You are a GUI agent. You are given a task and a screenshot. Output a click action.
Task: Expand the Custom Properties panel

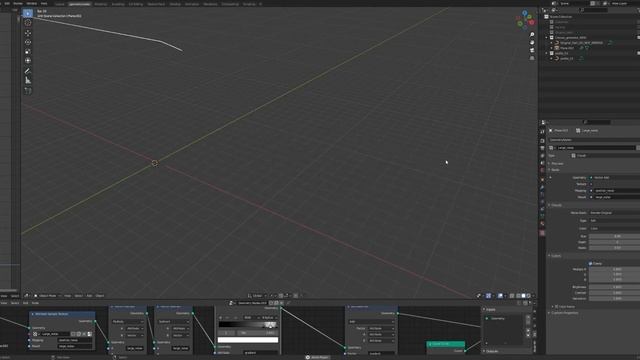(564, 313)
